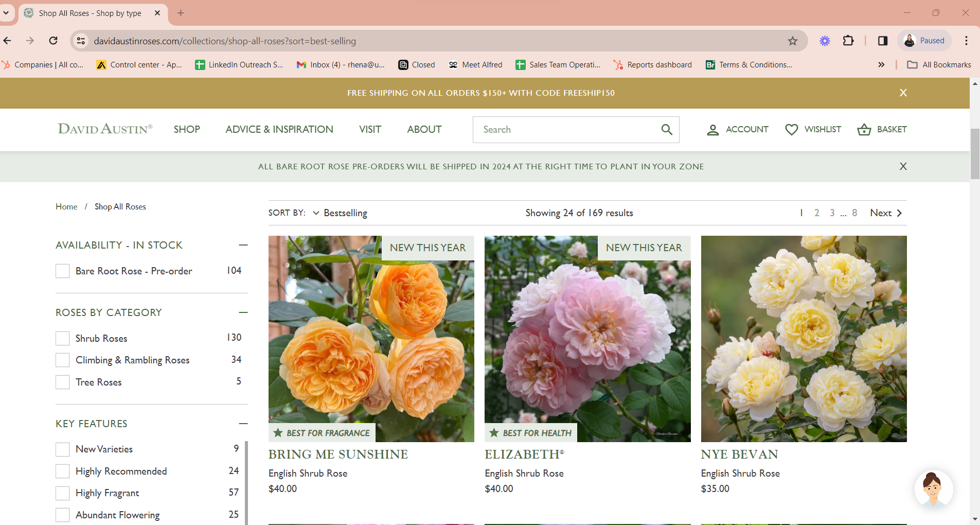This screenshot has width=980, height=525.
Task: Reload the page with the refresh icon
Action: (54, 41)
